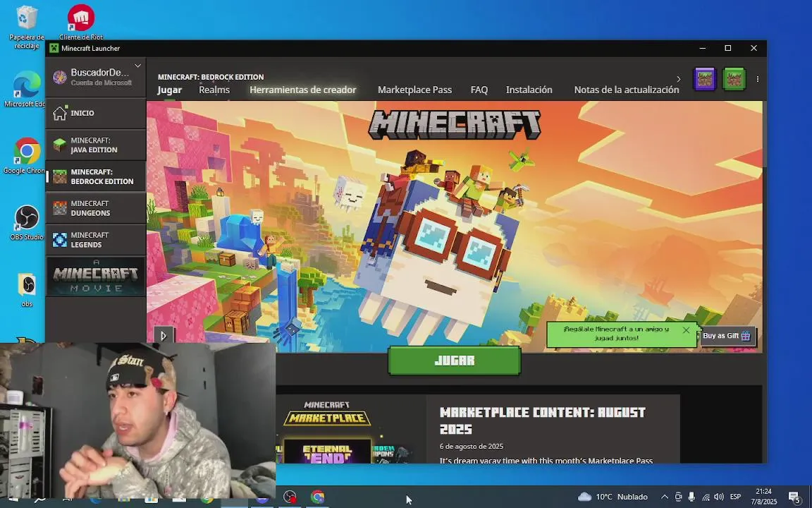This screenshot has width=812, height=508.
Task: Click the Minecraft: Bedrock Edition heading text
Action: [x=211, y=77]
